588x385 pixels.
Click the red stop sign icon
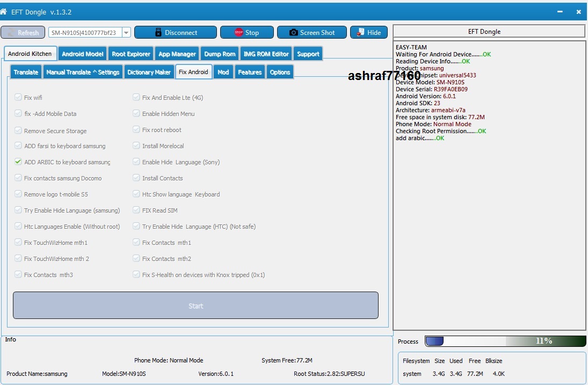click(238, 32)
